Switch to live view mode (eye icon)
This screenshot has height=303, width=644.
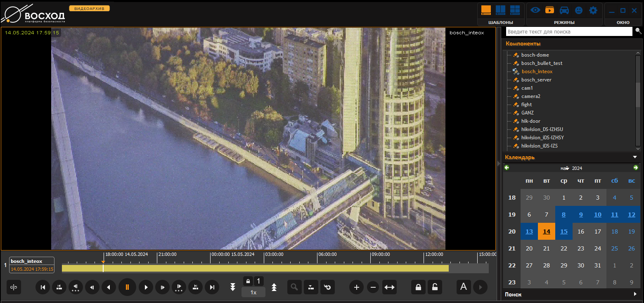(535, 10)
